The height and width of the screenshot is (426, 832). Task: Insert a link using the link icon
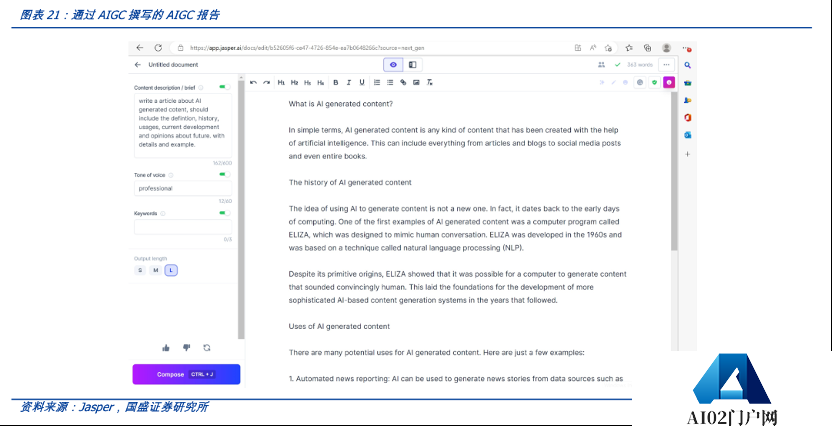tap(403, 82)
